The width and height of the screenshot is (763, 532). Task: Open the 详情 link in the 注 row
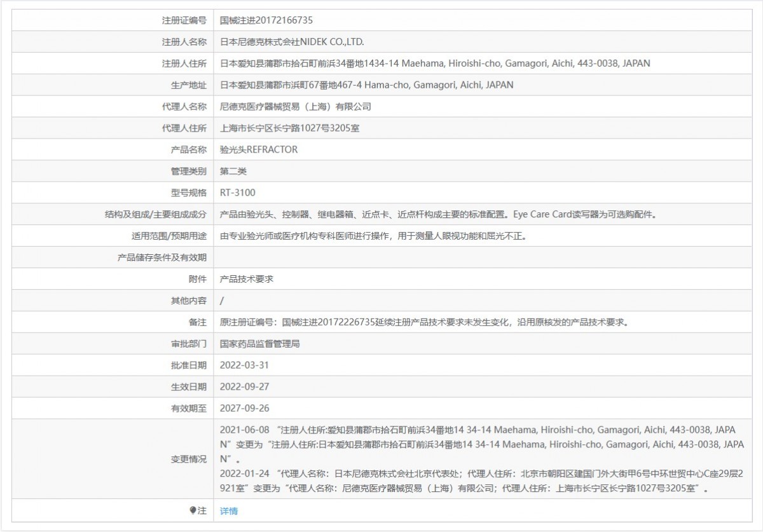pyautogui.click(x=228, y=510)
